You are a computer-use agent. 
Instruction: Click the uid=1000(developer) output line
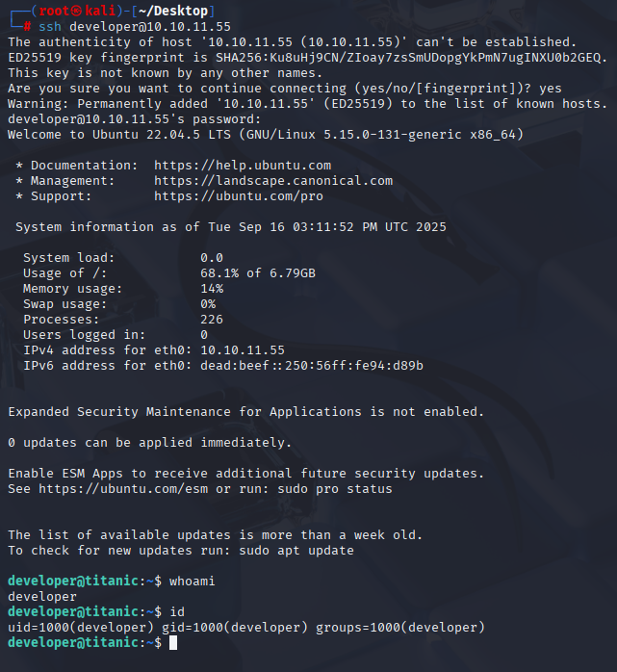(x=246, y=628)
